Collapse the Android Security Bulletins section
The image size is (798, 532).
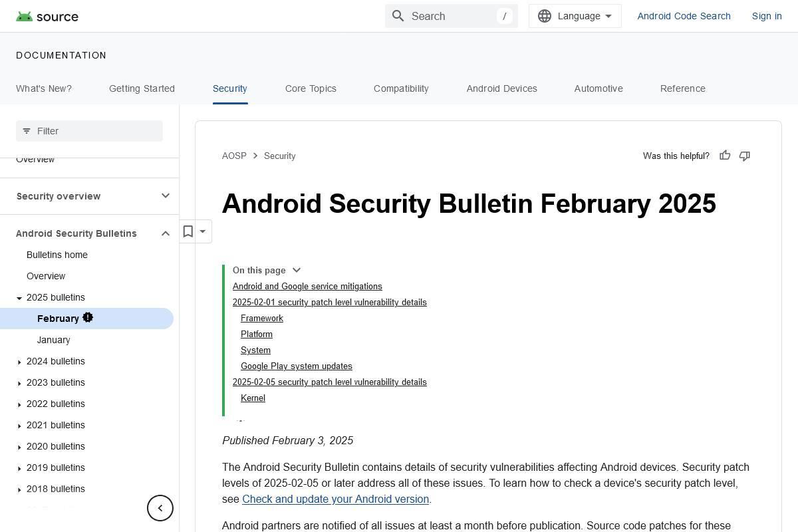tap(166, 233)
